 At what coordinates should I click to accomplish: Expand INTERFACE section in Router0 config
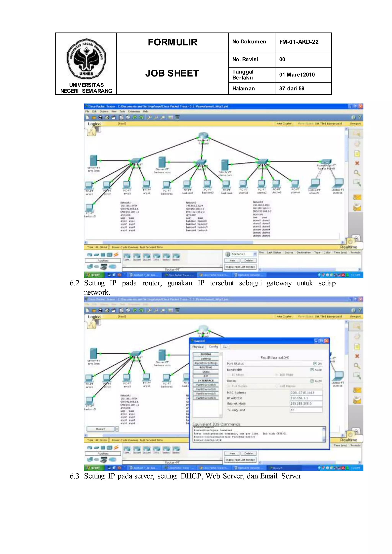[x=206, y=380]
